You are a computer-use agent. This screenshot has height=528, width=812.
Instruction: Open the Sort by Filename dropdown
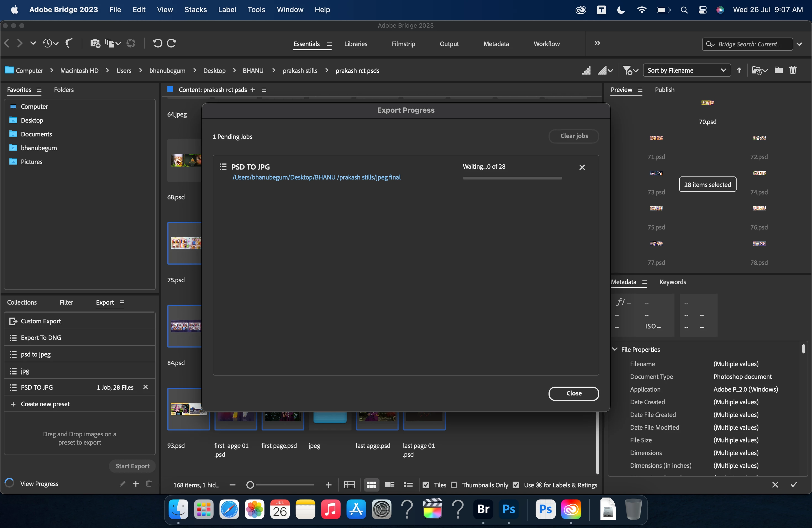pyautogui.click(x=686, y=70)
